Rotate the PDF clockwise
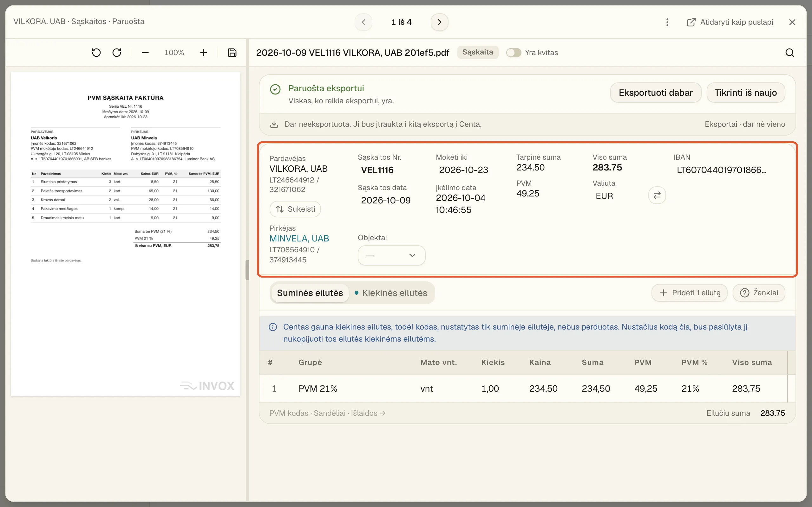The image size is (812, 507). click(117, 53)
